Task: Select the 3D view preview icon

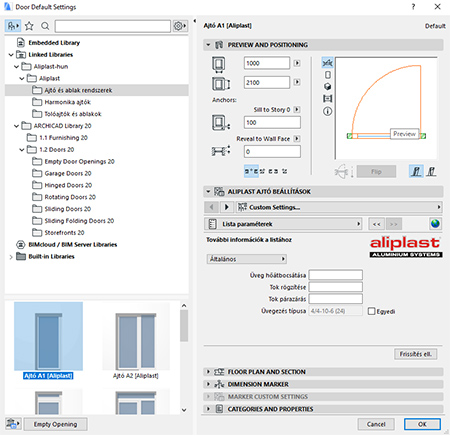Action: [328, 87]
